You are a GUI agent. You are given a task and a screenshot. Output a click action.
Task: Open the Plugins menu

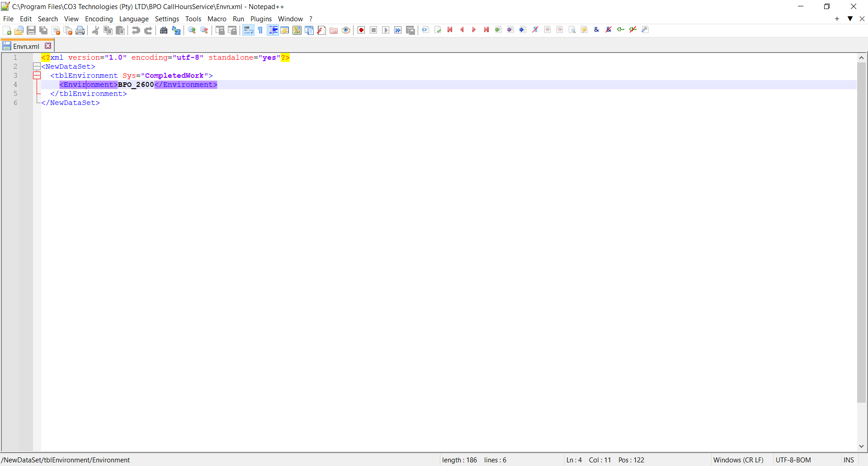[261, 19]
